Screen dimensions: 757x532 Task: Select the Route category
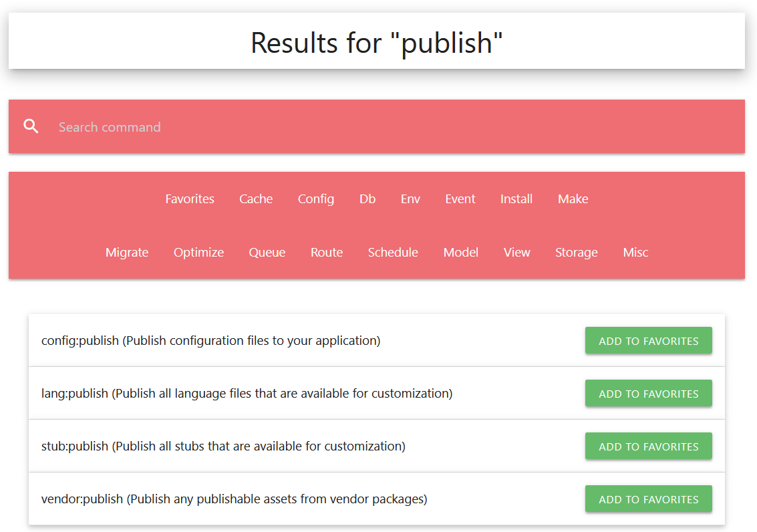327,253
